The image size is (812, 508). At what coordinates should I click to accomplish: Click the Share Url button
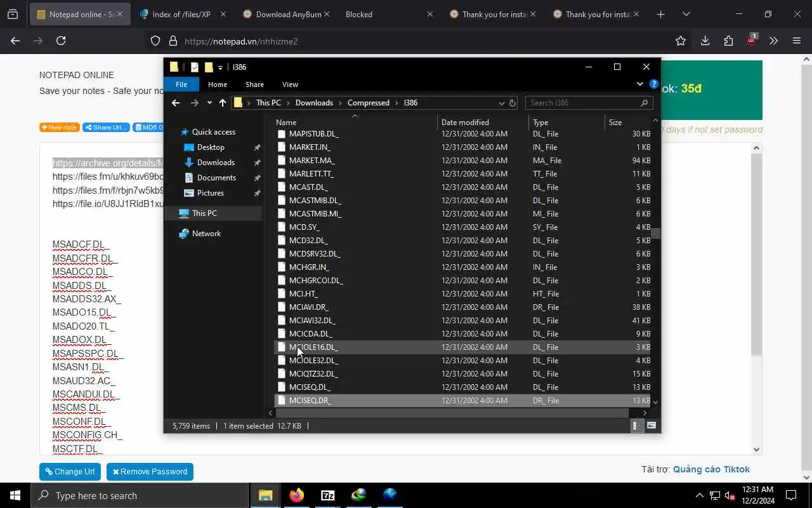106,127
